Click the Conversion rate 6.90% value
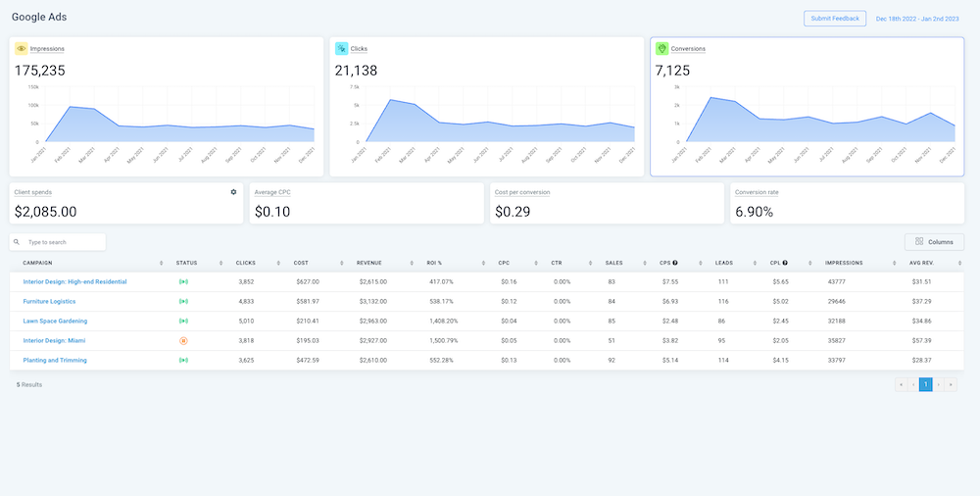 755,212
